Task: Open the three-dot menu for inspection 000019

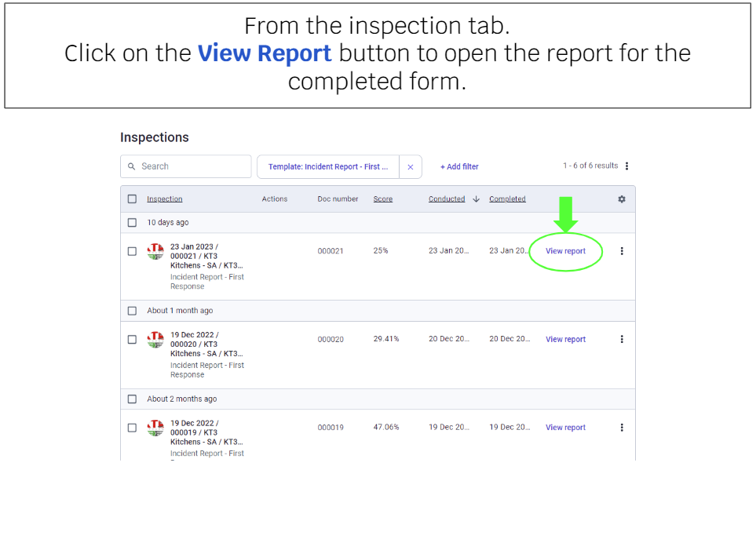Action: pyautogui.click(x=622, y=427)
